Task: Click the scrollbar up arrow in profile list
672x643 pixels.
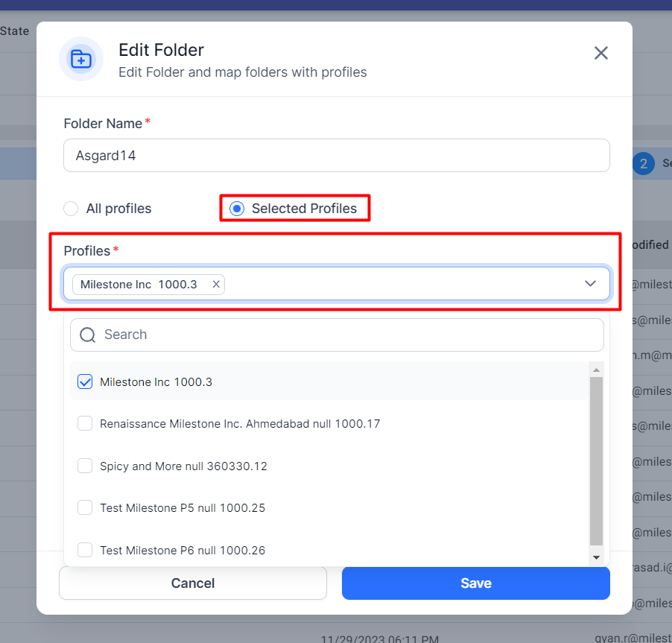Action: (596, 370)
